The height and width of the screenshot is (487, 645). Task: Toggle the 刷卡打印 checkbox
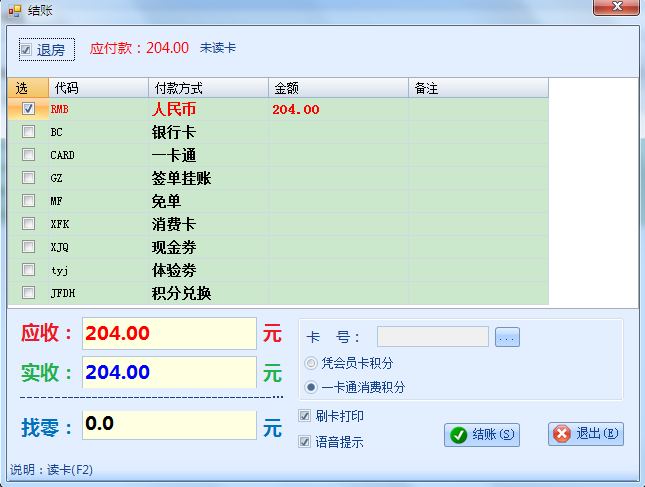click(304, 416)
